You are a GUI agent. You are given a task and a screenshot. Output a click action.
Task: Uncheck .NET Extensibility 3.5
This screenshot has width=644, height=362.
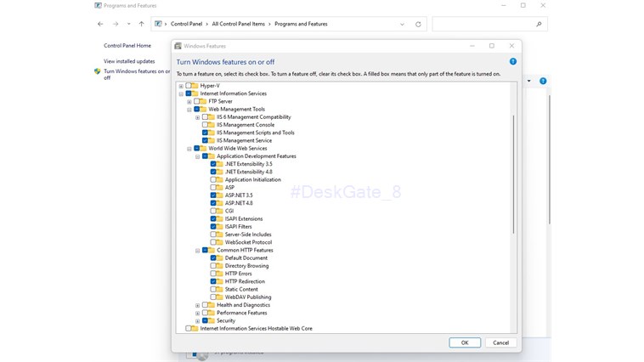click(x=213, y=163)
